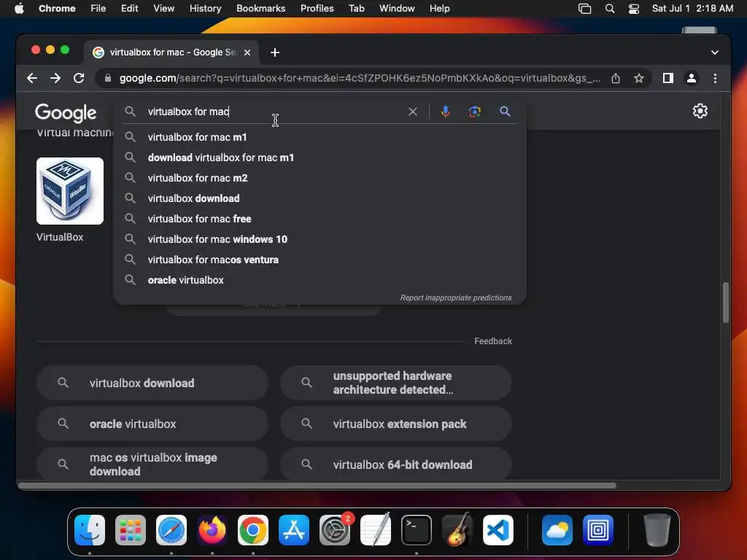Choose suggestion virtualbox for mac windows 10
The width and height of the screenshot is (747, 560).
pos(320,239)
